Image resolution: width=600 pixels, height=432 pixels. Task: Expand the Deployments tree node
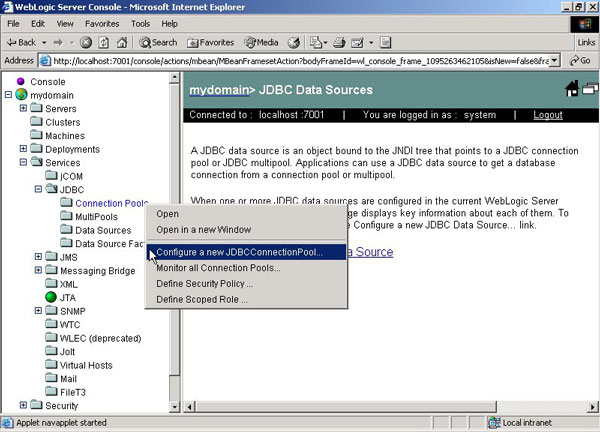23,148
